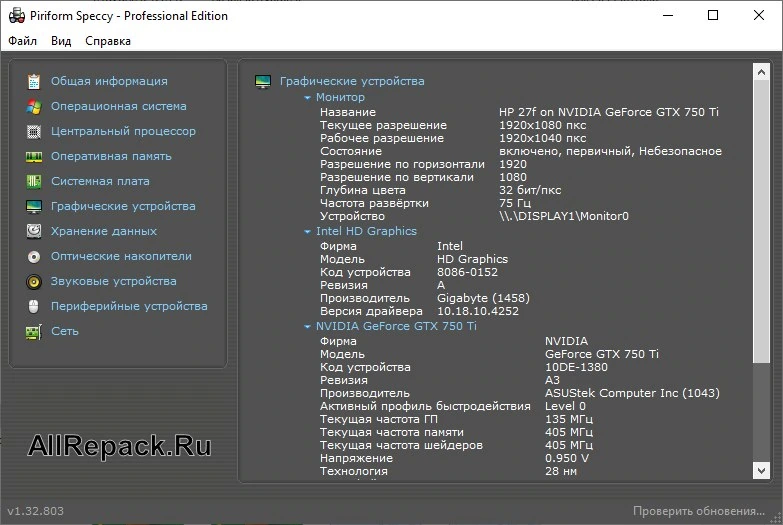The image size is (783, 525).
Task: Click the Оптические накопители disc icon
Action: click(x=33, y=257)
